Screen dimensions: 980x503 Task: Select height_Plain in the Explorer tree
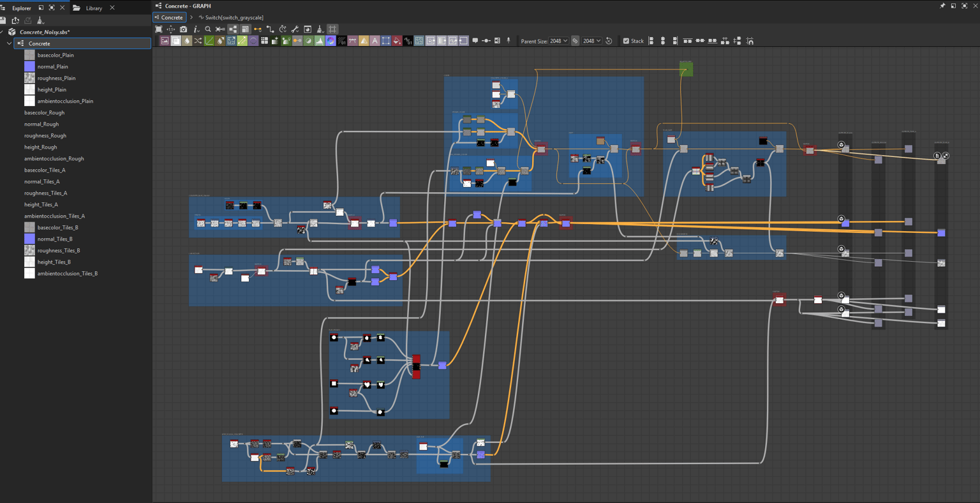[x=52, y=89]
